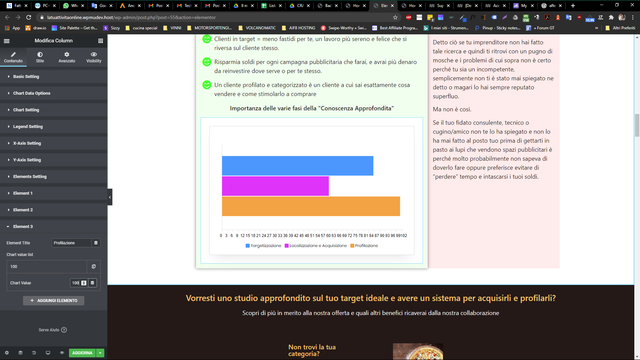Open the draw.io bookmark

tap(36, 28)
